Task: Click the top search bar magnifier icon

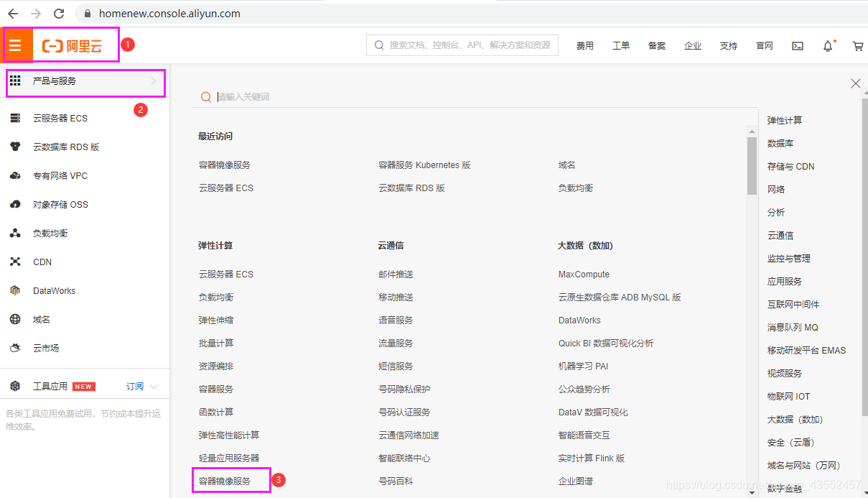Action: pyautogui.click(x=379, y=45)
